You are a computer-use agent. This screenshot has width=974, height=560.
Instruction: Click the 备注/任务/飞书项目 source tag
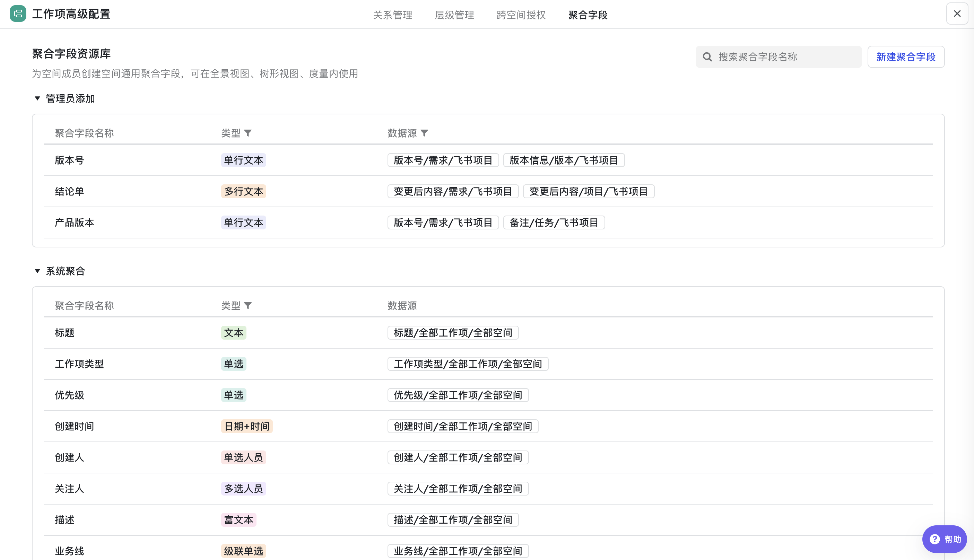coord(554,222)
